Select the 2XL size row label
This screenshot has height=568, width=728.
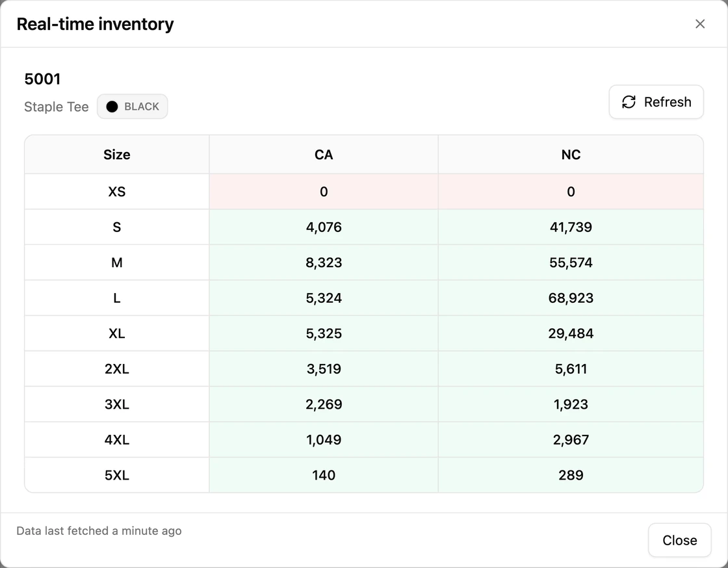[117, 369]
